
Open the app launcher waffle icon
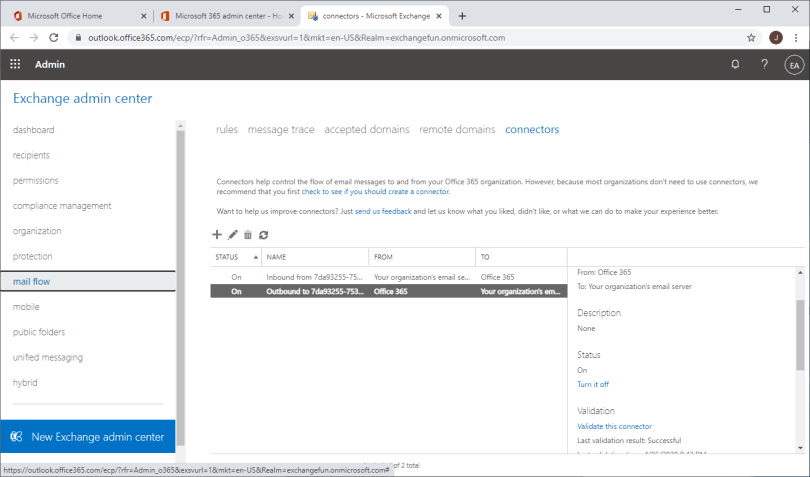click(15, 64)
